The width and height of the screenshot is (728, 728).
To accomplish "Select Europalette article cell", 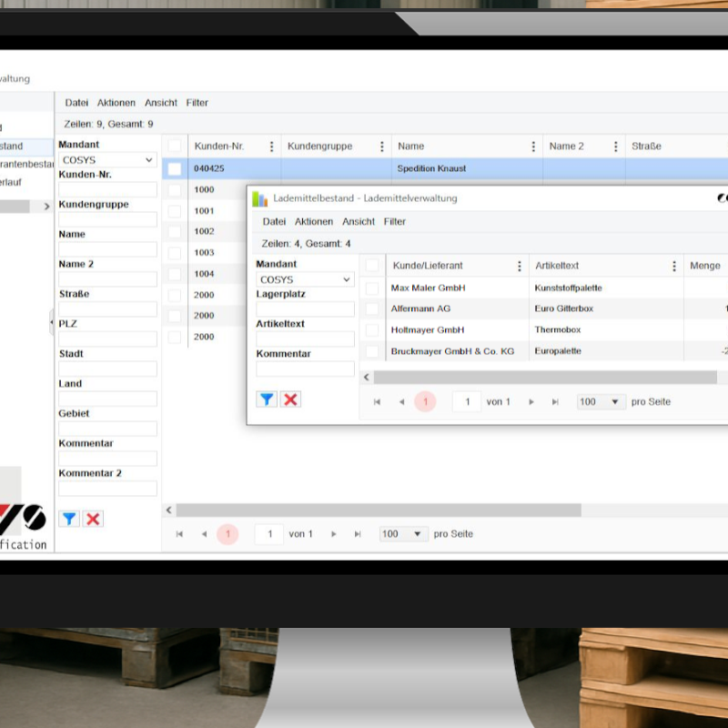I will click(x=606, y=351).
